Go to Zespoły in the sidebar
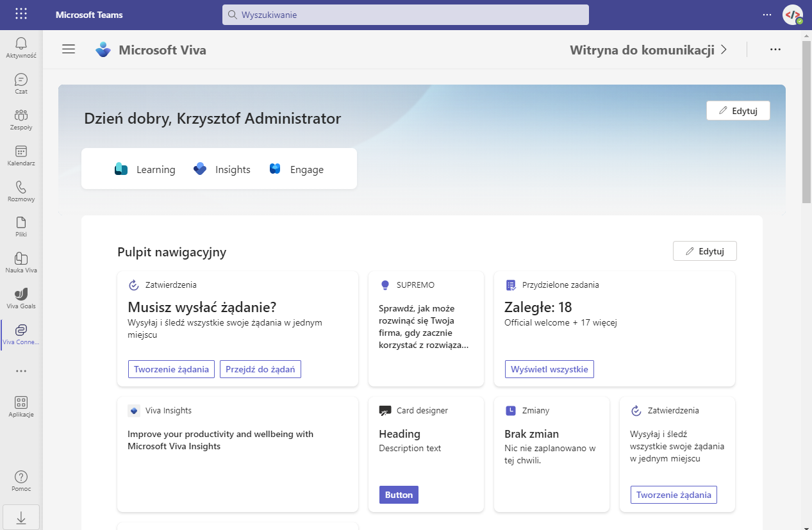The height and width of the screenshot is (530, 812). click(x=21, y=119)
